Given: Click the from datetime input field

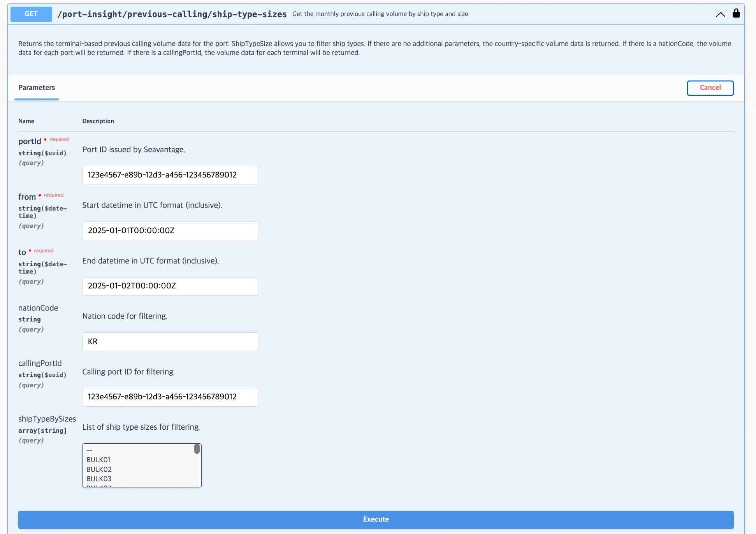Looking at the screenshot, I should tap(170, 231).
